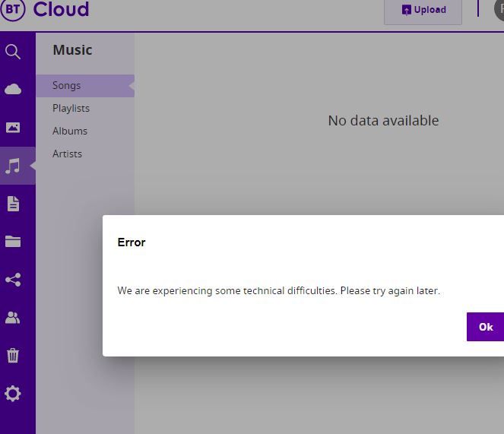Screen dimensions: 504x434
Task: Dismiss the error with the Ok button
Action: pyautogui.click(x=485, y=327)
